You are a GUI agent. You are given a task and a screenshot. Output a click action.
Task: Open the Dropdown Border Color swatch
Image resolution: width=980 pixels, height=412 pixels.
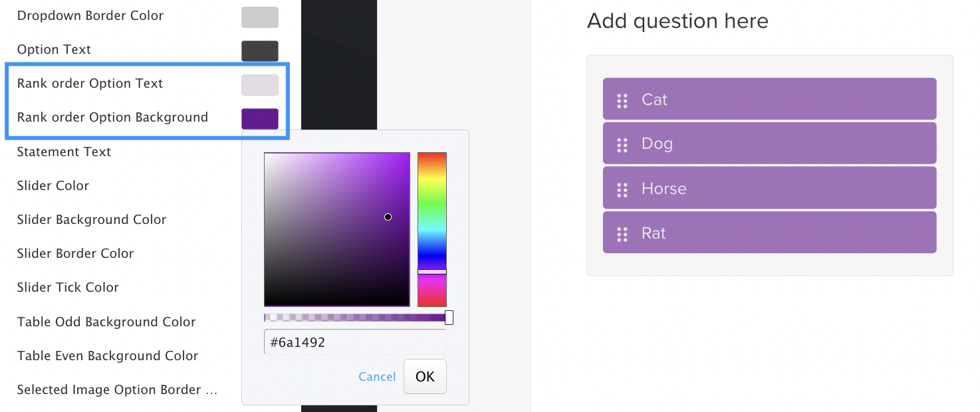pyautogui.click(x=259, y=17)
